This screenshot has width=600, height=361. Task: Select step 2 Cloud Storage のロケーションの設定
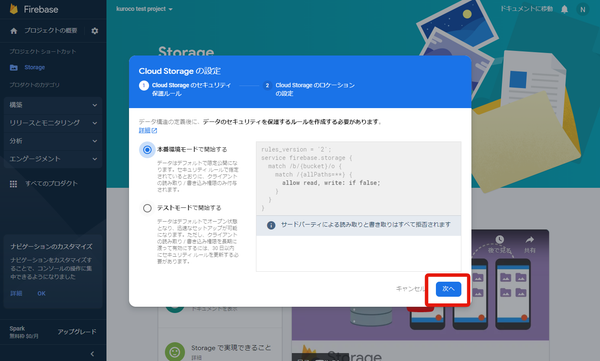[309, 89]
